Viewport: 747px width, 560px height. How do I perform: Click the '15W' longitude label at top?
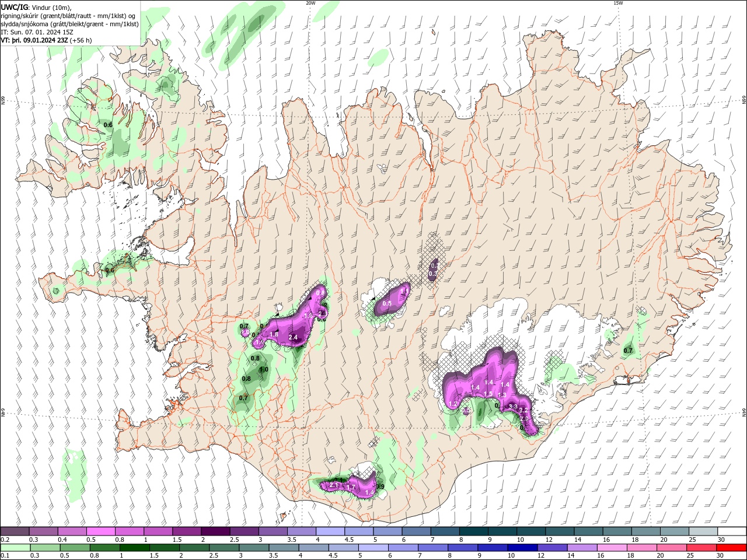[618, 3]
